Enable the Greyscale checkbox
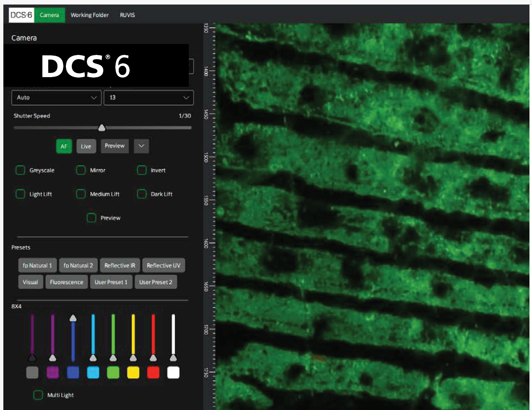The image size is (532, 410). (20, 170)
